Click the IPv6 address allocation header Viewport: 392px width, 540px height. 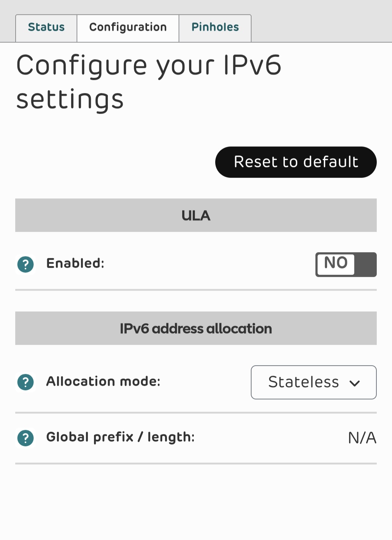click(196, 328)
